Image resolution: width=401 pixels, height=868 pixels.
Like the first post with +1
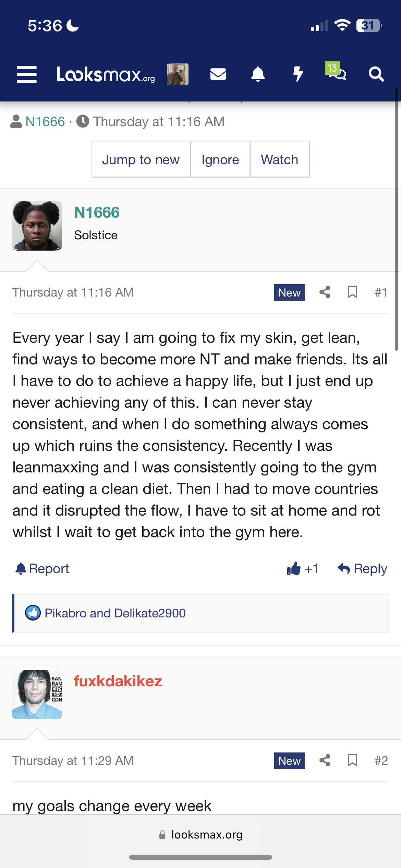(x=303, y=569)
